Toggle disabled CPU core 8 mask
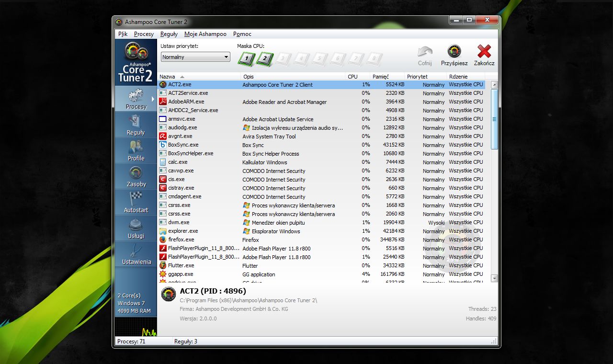The image size is (613, 364). tap(374, 59)
